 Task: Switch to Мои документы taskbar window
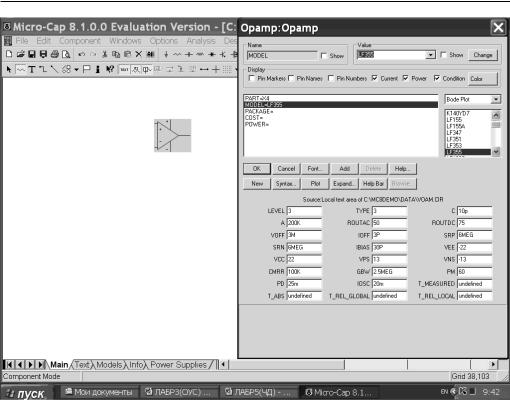(x=98, y=392)
